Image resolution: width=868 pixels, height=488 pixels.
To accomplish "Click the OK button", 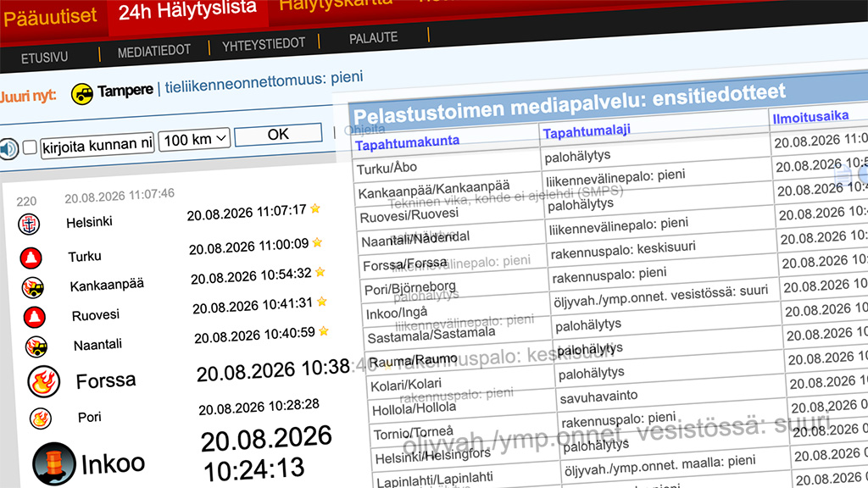I will [x=278, y=135].
